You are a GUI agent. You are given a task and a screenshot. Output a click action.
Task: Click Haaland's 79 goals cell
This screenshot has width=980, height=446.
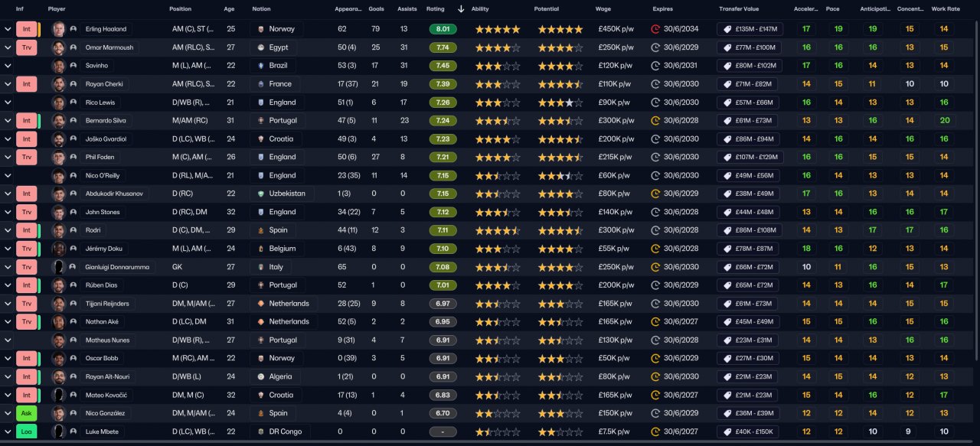(375, 29)
